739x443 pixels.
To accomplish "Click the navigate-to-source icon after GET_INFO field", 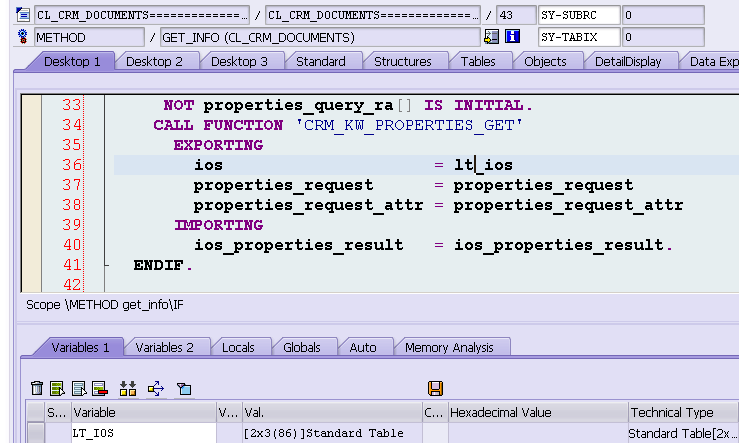I will coord(491,37).
